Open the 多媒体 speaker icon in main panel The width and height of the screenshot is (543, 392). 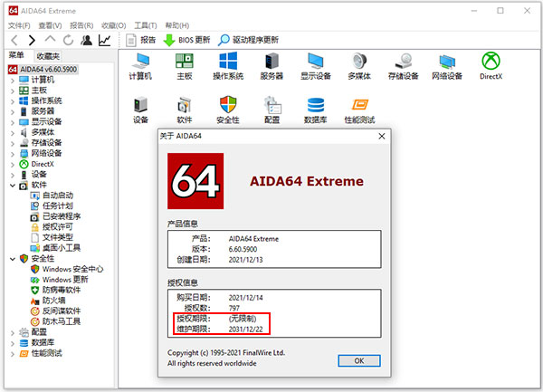pyautogui.click(x=359, y=66)
